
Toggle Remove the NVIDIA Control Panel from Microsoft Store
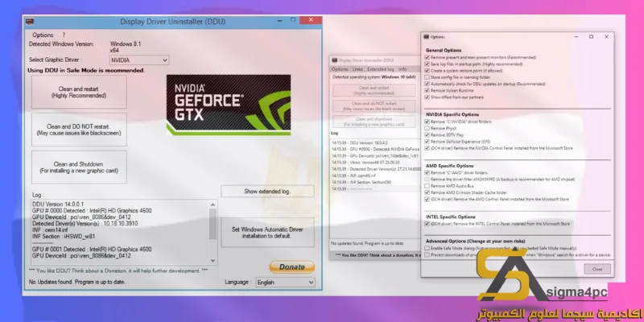pyautogui.click(x=427, y=148)
